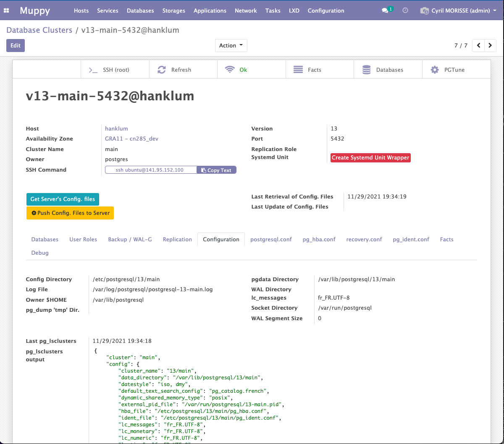
Task: Open the Applications menu
Action: point(210,10)
